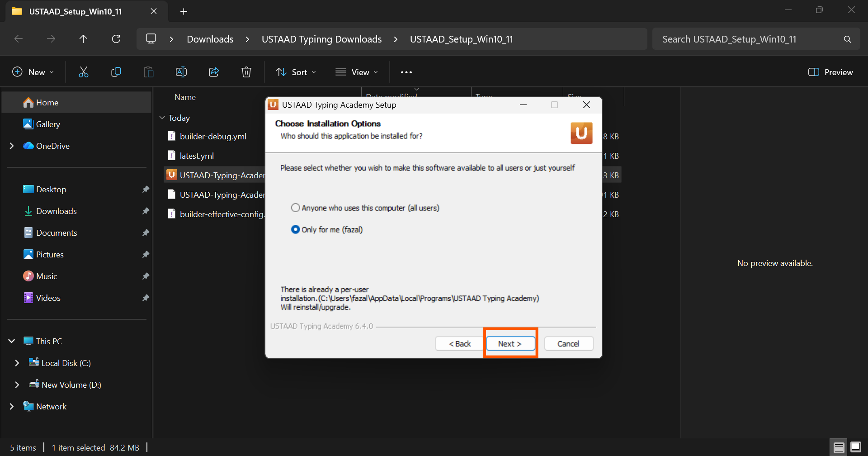Screen dimensions: 868x456
Task: Open the Sort dropdown
Action: click(296, 72)
